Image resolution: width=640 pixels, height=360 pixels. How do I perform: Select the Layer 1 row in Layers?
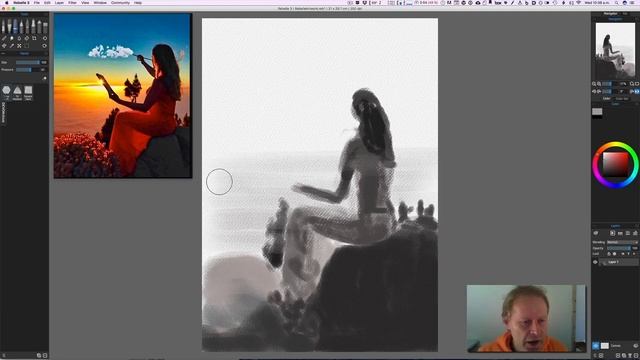[618, 262]
